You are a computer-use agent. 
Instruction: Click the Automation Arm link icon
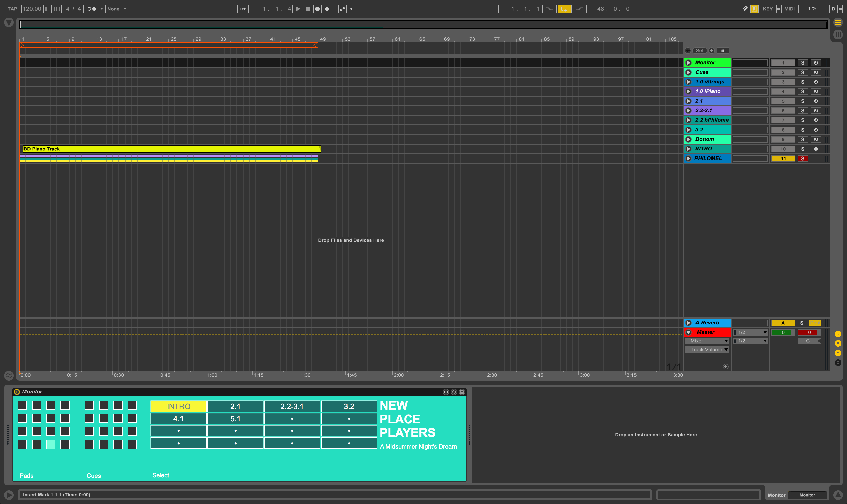point(343,9)
